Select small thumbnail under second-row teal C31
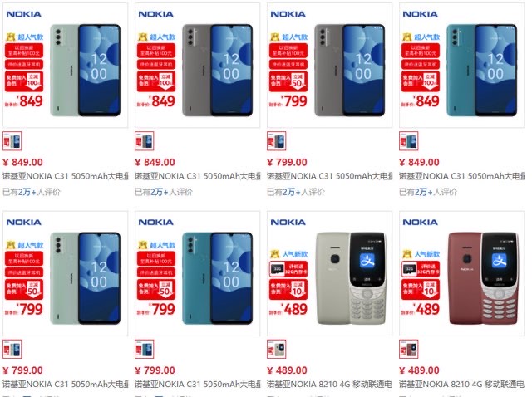532x397 pixels. [x=145, y=349]
